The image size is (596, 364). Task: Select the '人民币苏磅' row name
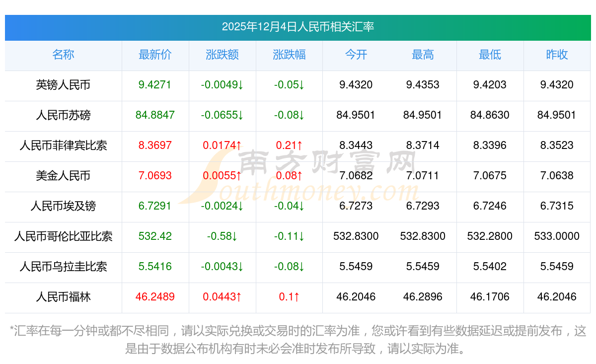(x=63, y=115)
